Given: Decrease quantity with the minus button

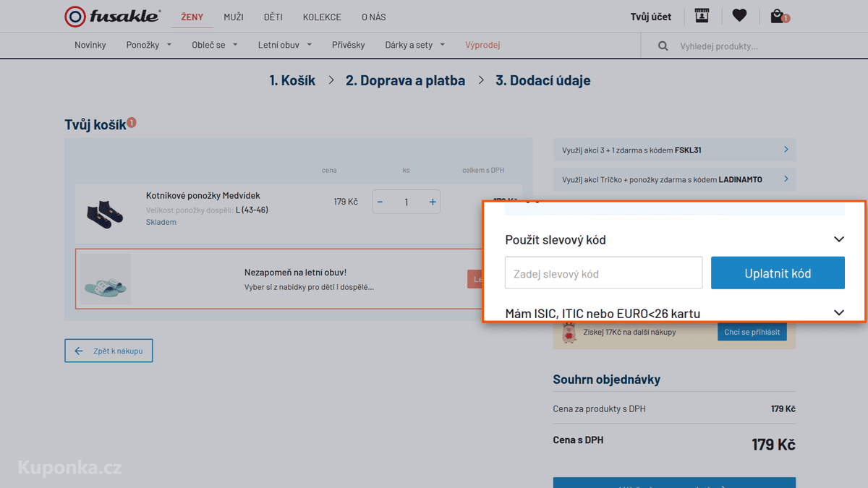Looking at the screenshot, I should click(380, 202).
